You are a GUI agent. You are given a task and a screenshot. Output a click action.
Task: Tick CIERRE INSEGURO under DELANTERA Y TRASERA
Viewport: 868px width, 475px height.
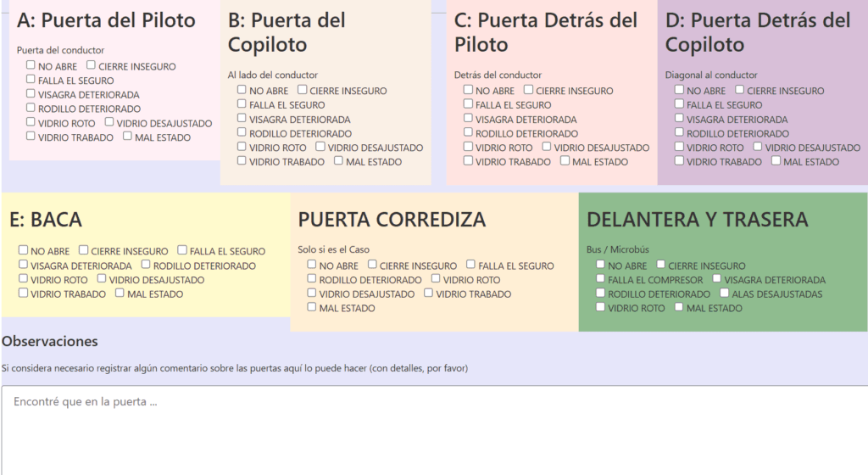coord(660,265)
